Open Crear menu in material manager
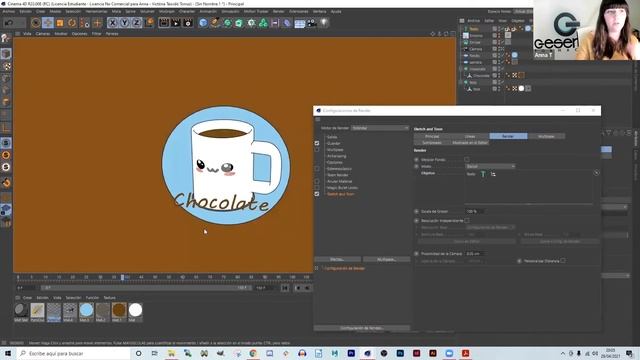This screenshot has height=360, width=640. coord(27,298)
